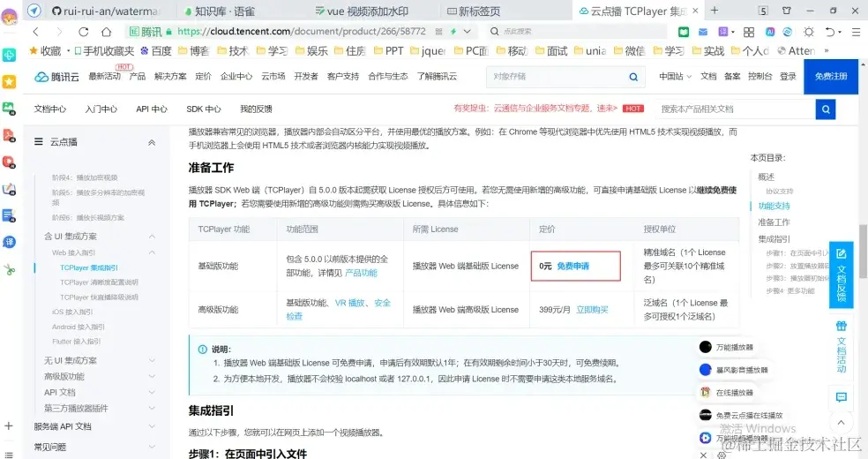
Task: Click magnifier icon in 对象存储 search box
Action: (x=633, y=77)
